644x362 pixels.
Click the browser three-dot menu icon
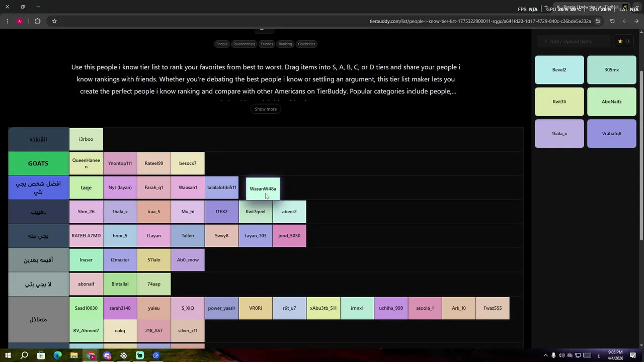7,21
